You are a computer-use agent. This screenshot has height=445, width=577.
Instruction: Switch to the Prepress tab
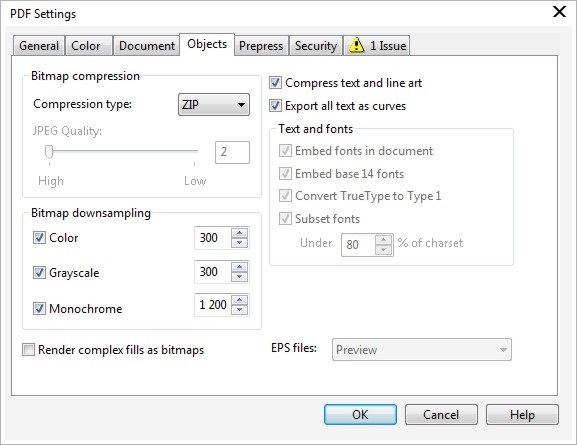click(261, 46)
